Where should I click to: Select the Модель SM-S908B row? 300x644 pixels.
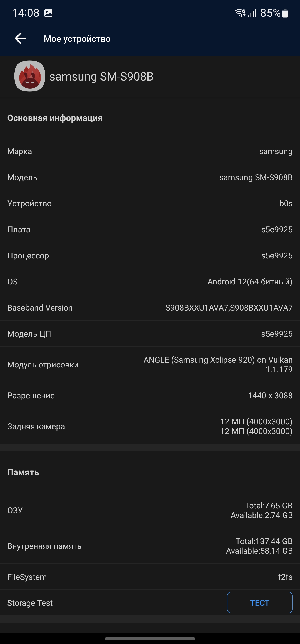tap(150, 177)
